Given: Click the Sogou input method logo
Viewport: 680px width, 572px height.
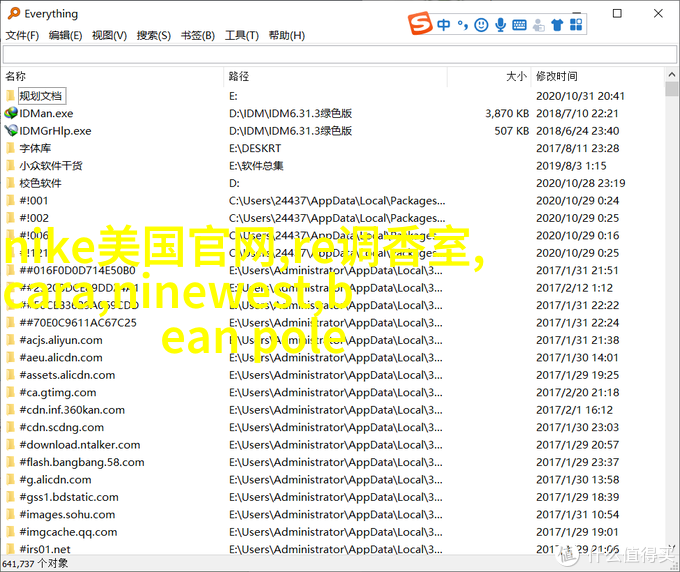Looking at the screenshot, I should point(419,24).
